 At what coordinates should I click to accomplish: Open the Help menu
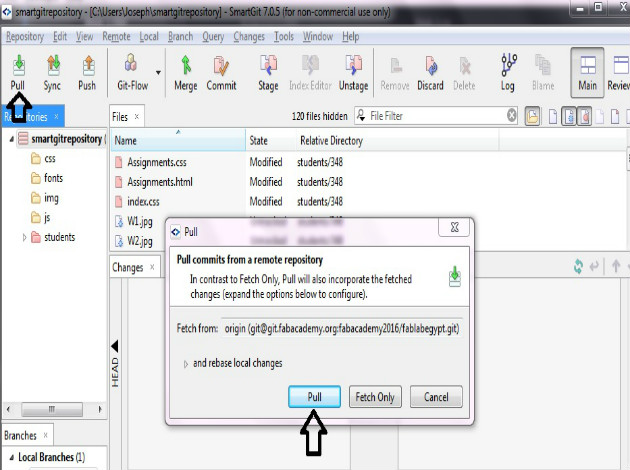click(x=351, y=37)
